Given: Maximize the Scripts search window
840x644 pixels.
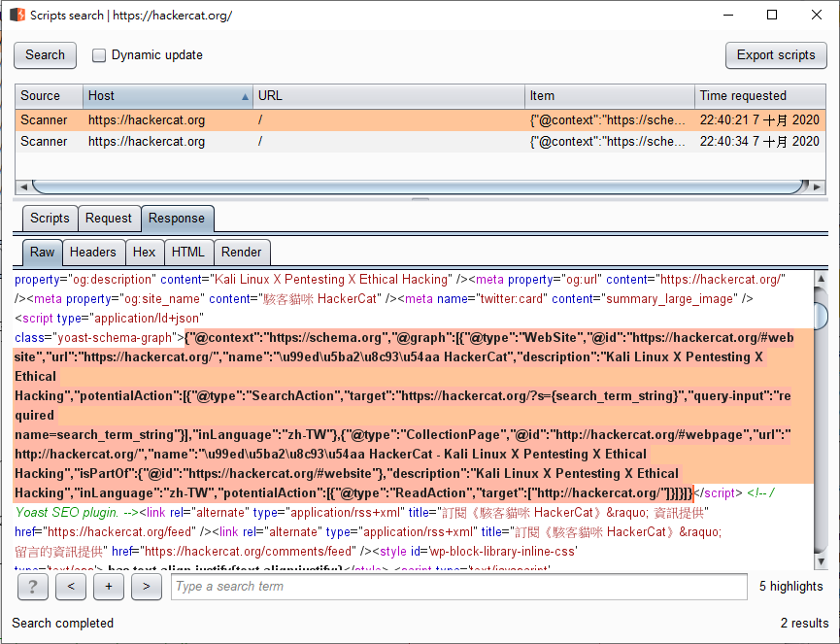Looking at the screenshot, I should 772,15.
